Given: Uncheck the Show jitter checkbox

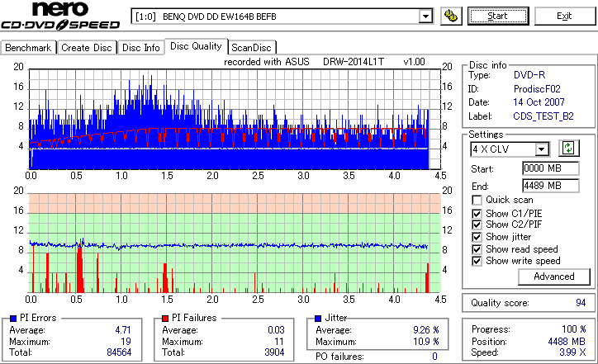Looking at the screenshot, I should tap(477, 237).
